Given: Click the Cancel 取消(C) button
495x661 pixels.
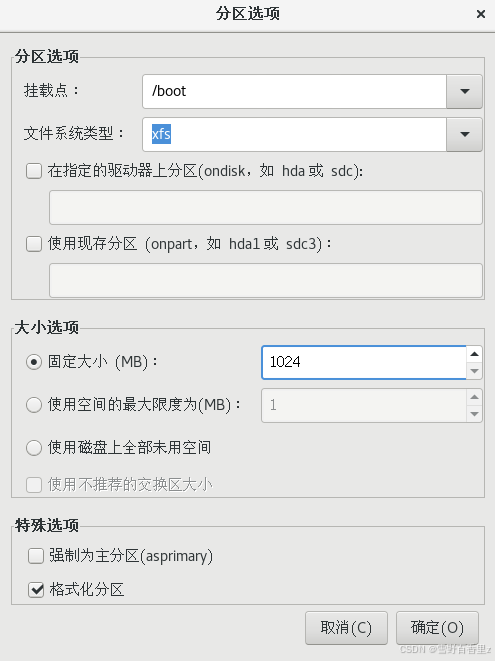Looking at the screenshot, I should point(346,628).
